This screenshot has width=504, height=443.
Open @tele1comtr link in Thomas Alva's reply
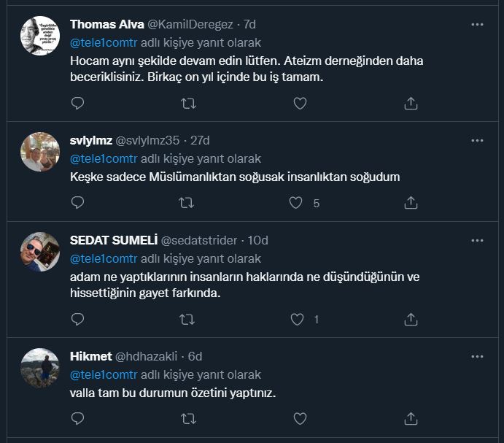click(x=103, y=42)
